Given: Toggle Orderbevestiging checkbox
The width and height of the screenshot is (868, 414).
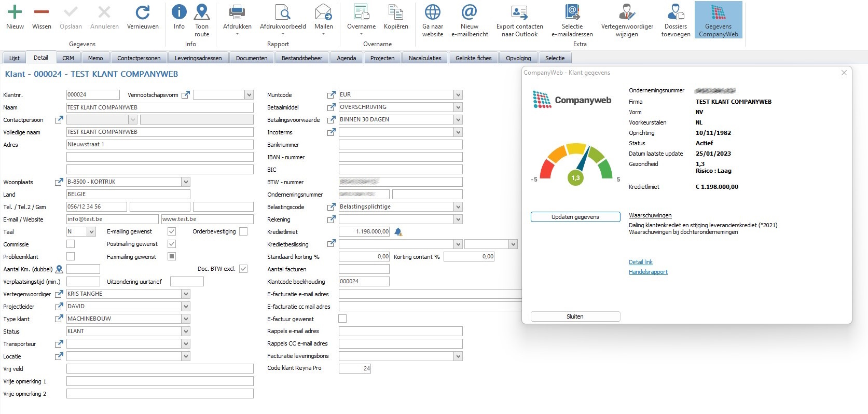Looking at the screenshot, I should pos(243,231).
